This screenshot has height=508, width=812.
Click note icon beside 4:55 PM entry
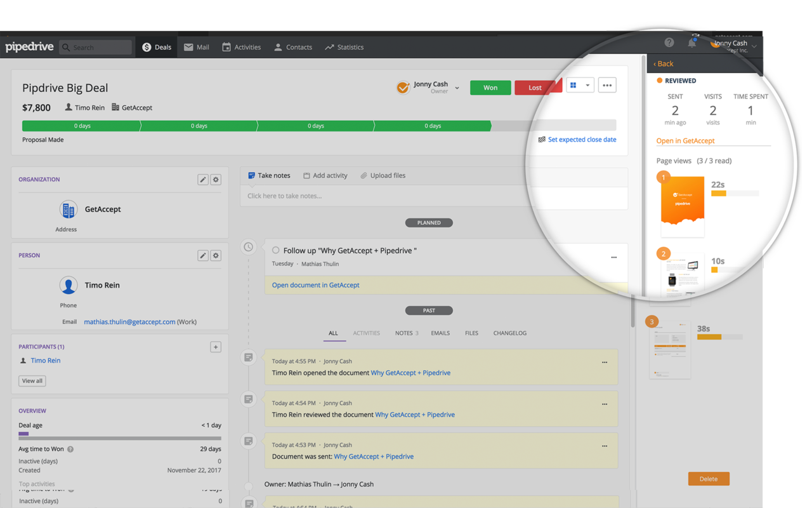(249, 358)
